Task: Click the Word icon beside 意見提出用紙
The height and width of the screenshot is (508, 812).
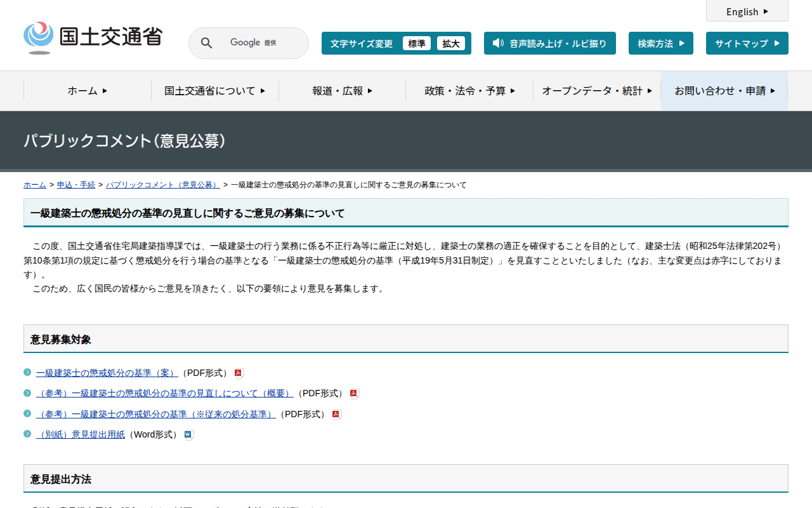Action: (x=188, y=434)
